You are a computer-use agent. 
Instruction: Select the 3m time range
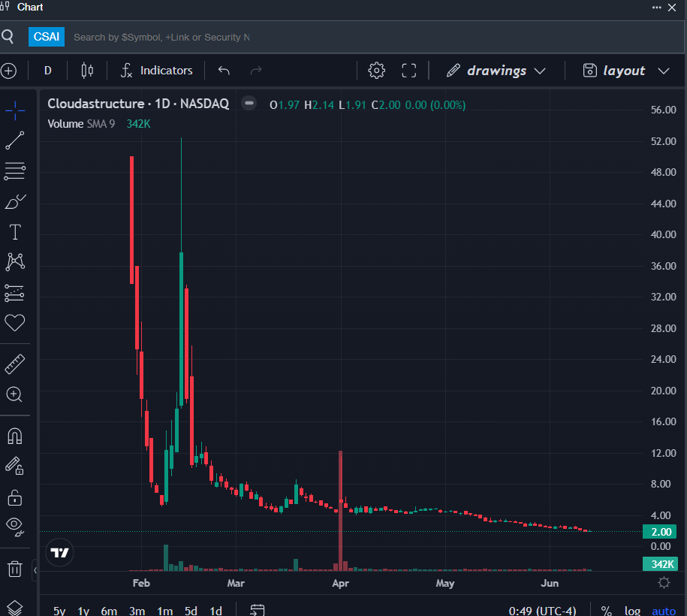[x=137, y=610]
